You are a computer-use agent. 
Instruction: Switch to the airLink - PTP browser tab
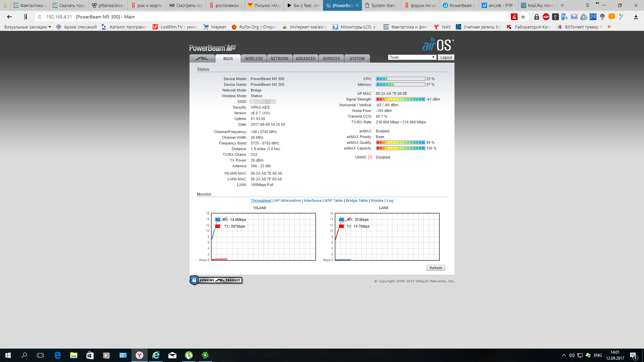[x=498, y=5]
